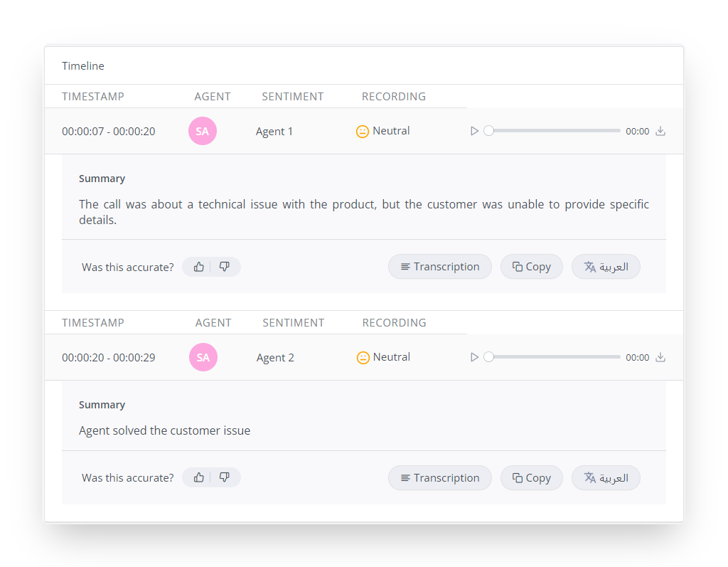Click the Agent 2 audio progress slider
Screen dimensions: 728x567
point(555,357)
